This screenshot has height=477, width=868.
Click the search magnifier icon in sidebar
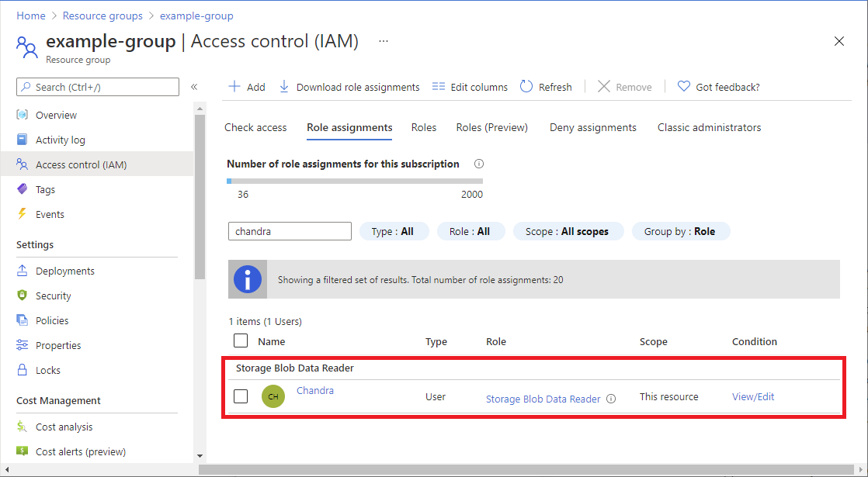click(26, 87)
